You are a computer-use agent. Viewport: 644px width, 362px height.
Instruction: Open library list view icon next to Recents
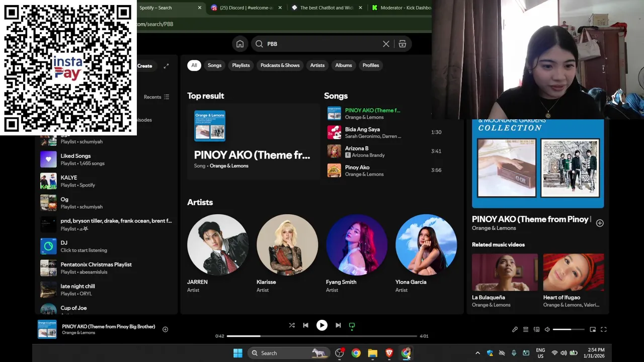[167, 97]
